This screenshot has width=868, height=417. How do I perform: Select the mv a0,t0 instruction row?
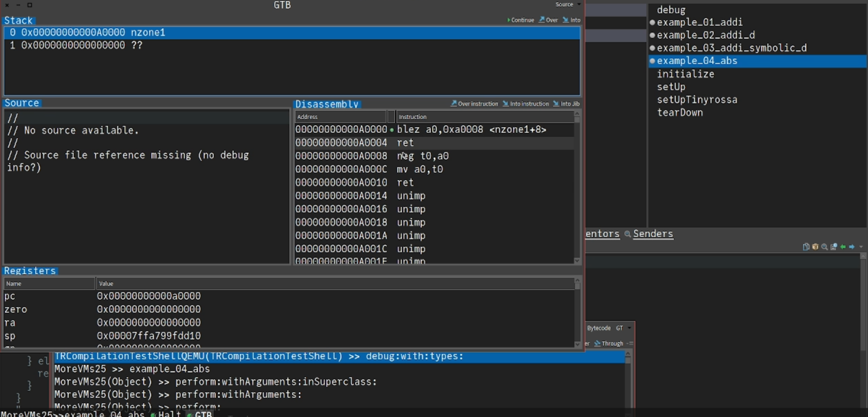click(434, 169)
